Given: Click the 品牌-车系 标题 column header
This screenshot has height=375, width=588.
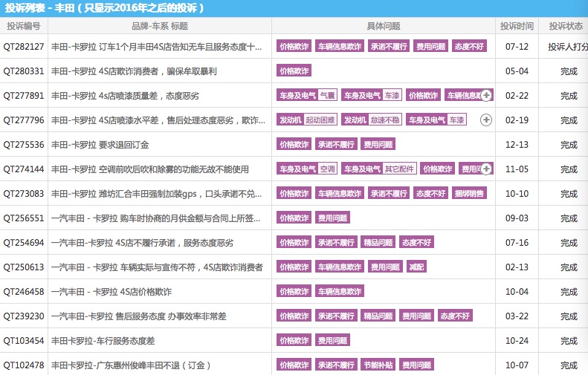Looking at the screenshot, I should pos(160,26).
